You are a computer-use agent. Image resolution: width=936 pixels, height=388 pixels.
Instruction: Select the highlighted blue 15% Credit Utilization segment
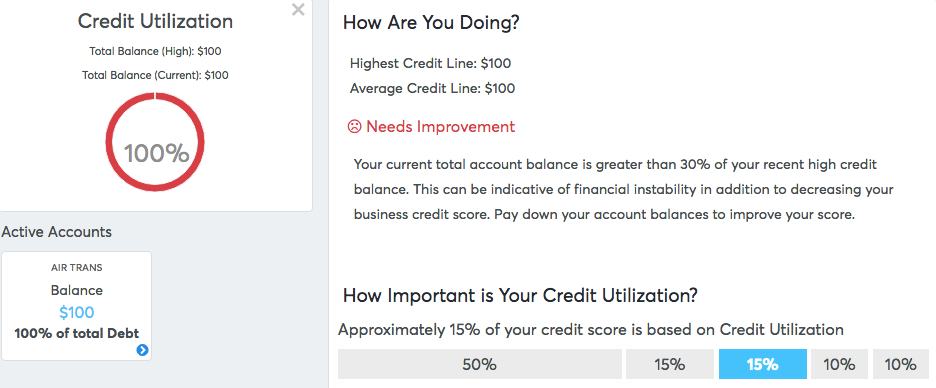click(x=762, y=364)
